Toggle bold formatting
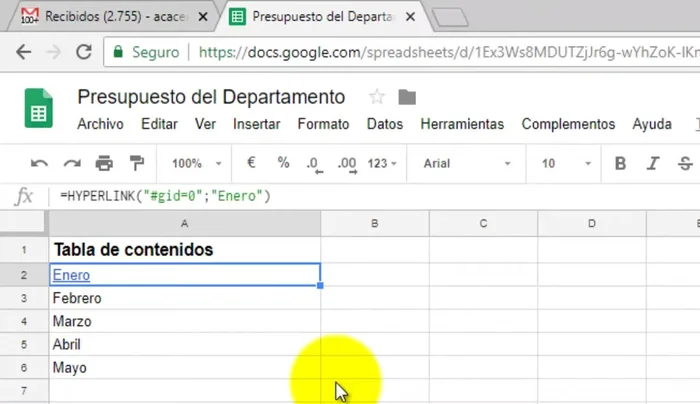The height and width of the screenshot is (404, 700). click(x=620, y=163)
